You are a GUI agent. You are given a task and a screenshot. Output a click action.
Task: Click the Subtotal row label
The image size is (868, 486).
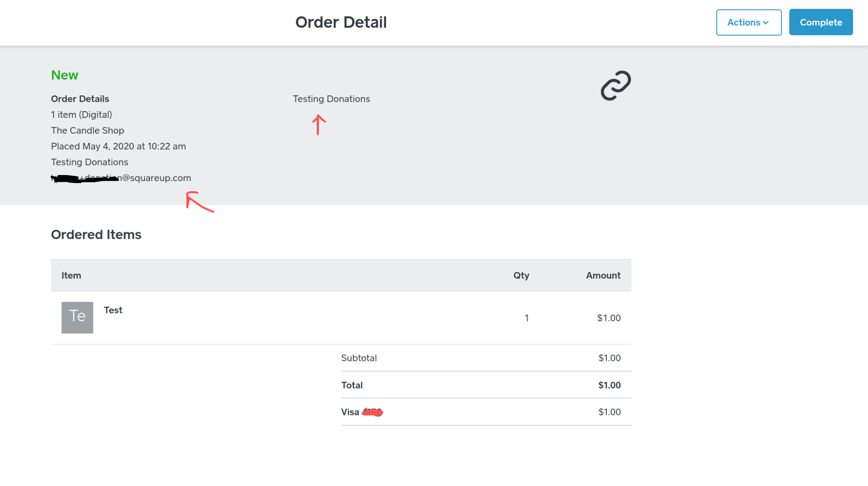point(359,358)
